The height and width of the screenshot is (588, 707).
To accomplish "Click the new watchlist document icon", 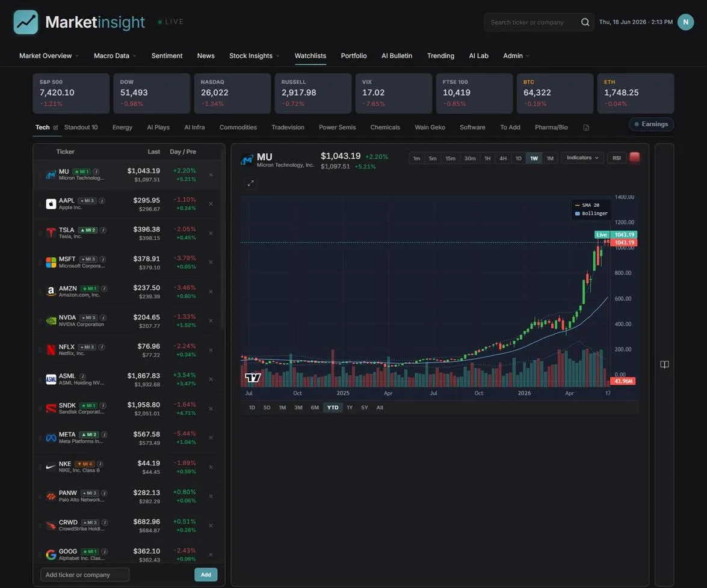I will (586, 127).
